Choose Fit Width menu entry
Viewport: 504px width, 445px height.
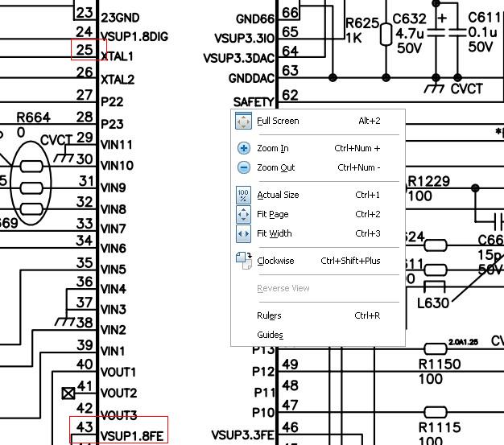[318, 233]
